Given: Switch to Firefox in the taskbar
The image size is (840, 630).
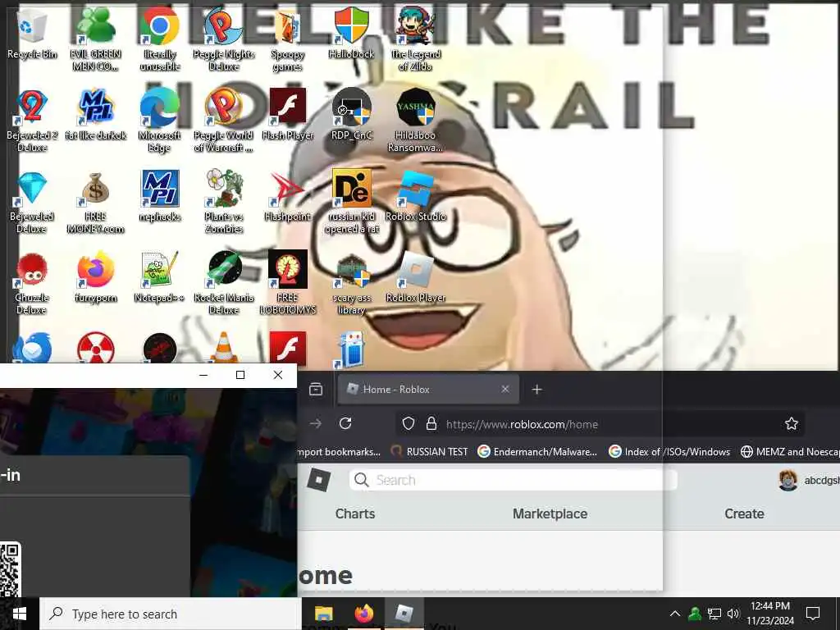Looking at the screenshot, I should click(364, 614).
